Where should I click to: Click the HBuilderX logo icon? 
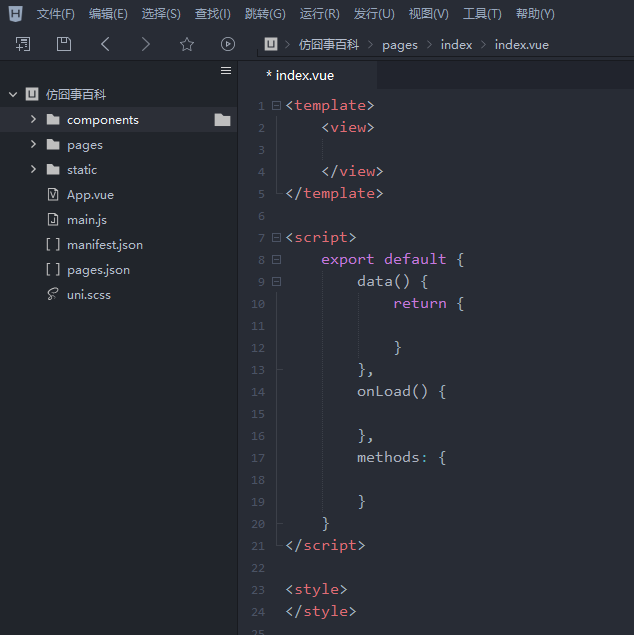15,14
